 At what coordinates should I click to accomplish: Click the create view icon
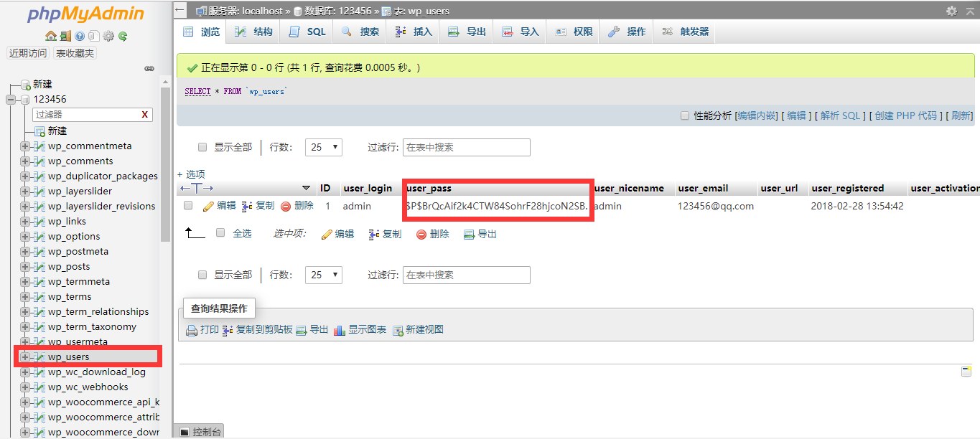(x=398, y=330)
